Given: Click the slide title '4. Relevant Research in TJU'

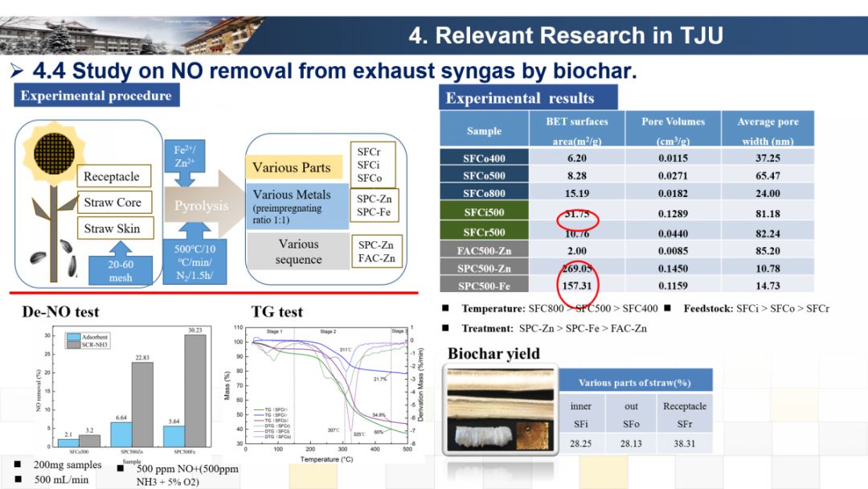Looking at the screenshot, I should 566,35.
